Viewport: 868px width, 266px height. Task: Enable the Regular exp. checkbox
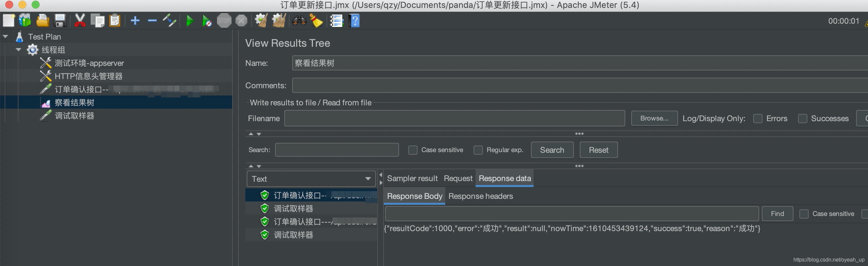[478, 150]
